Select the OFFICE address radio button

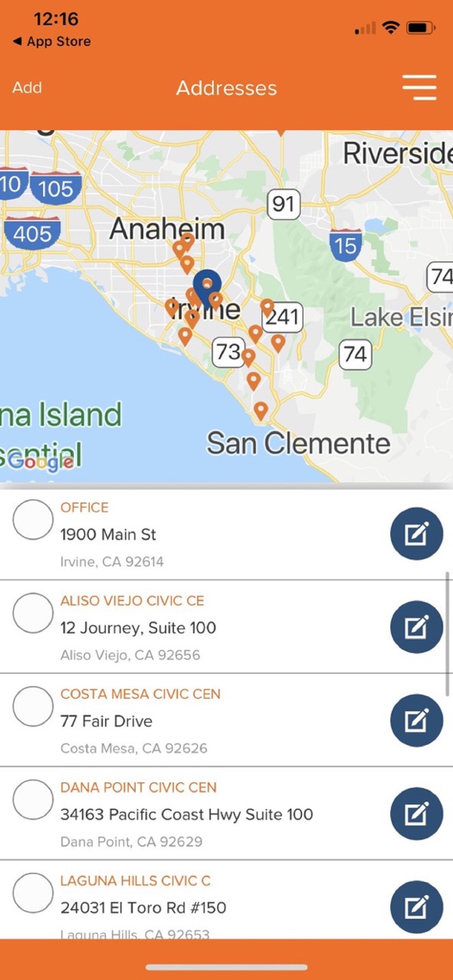click(x=33, y=521)
